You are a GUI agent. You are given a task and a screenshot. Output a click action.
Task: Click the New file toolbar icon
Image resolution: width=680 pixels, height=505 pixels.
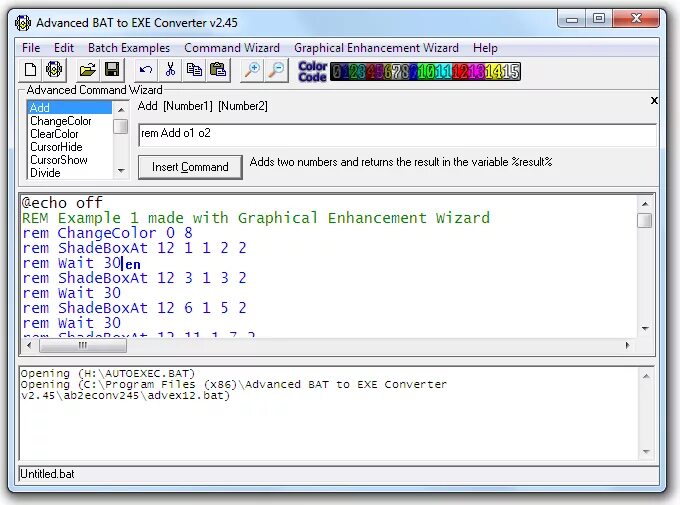point(30,70)
